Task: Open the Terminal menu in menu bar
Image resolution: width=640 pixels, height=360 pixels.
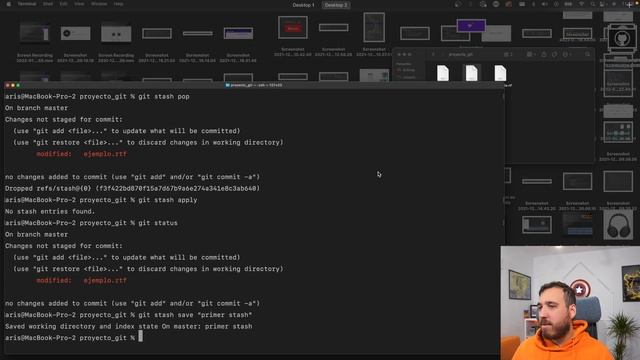Action: (27, 4)
